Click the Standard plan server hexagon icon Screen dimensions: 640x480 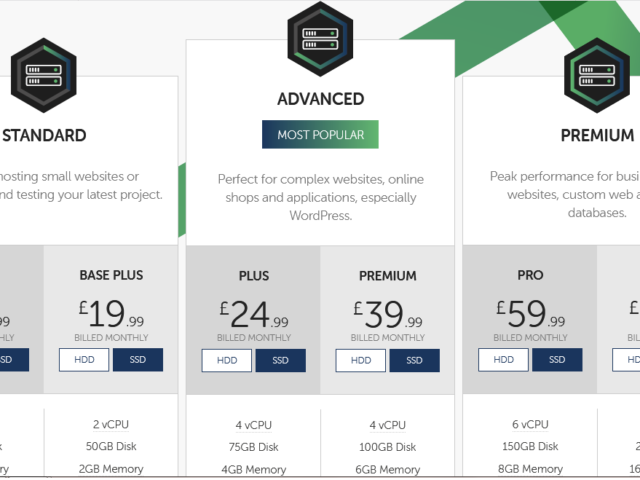click(44, 76)
